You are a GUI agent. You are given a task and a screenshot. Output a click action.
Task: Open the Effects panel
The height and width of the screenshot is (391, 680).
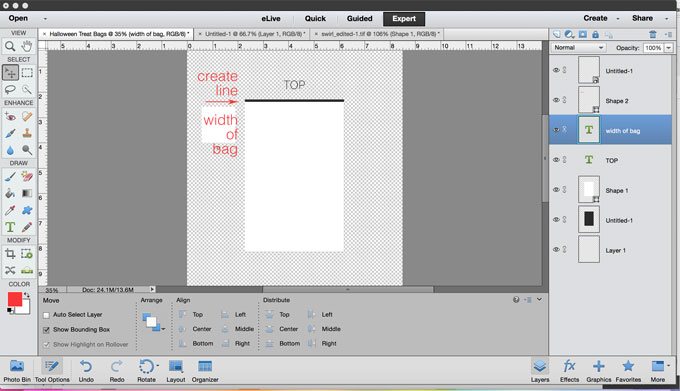point(569,371)
